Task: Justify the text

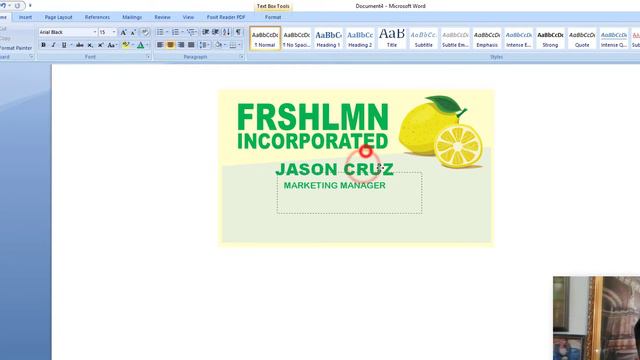Action: (x=191, y=45)
